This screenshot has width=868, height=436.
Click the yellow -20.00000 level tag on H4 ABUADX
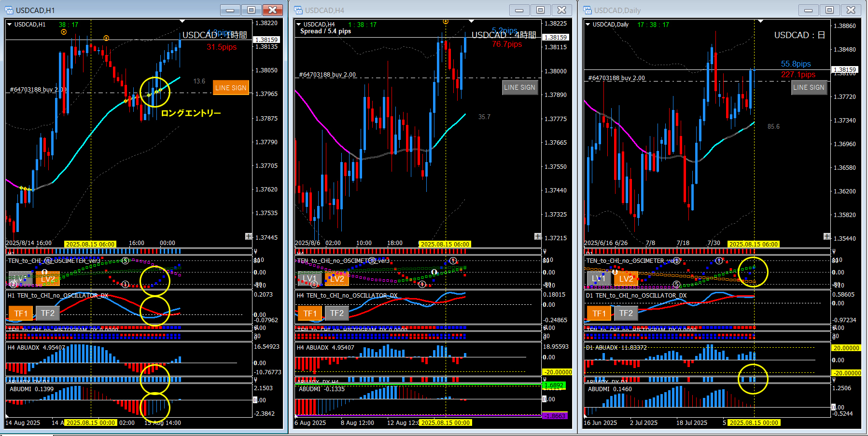pos(558,372)
